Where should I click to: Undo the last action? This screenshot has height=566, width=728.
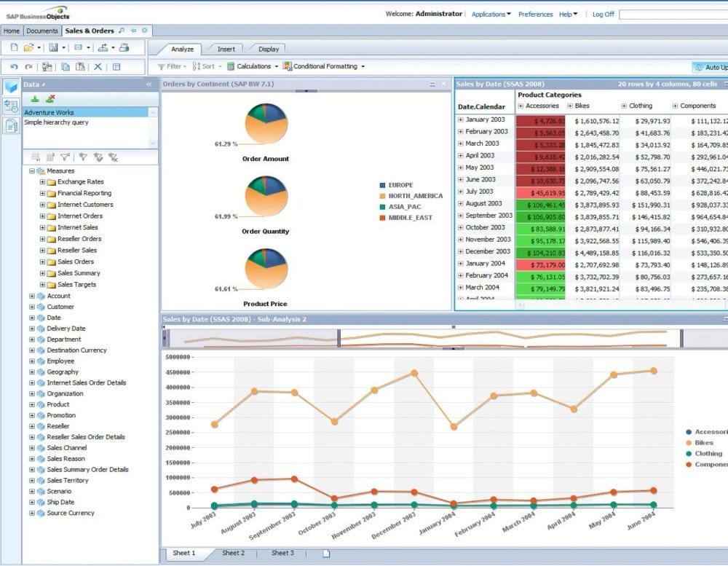15,67
